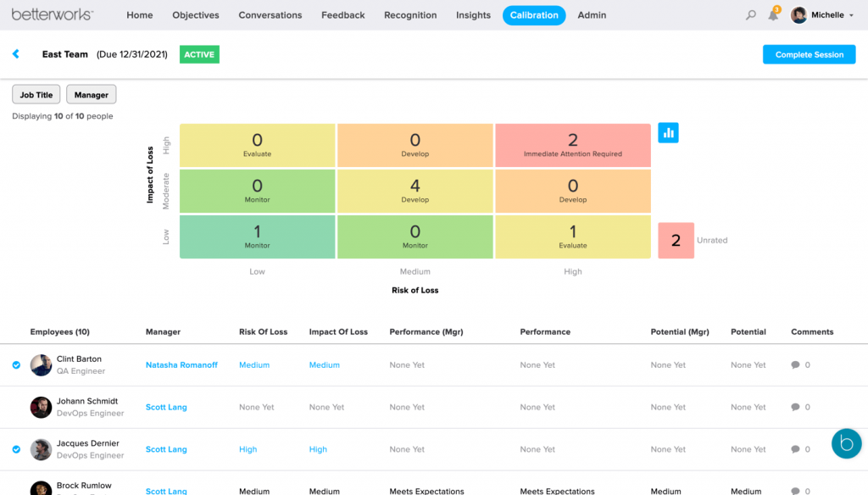Switch to the Insights tab
Image resolution: width=868 pixels, height=495 pixels.
tap(473, 15)
